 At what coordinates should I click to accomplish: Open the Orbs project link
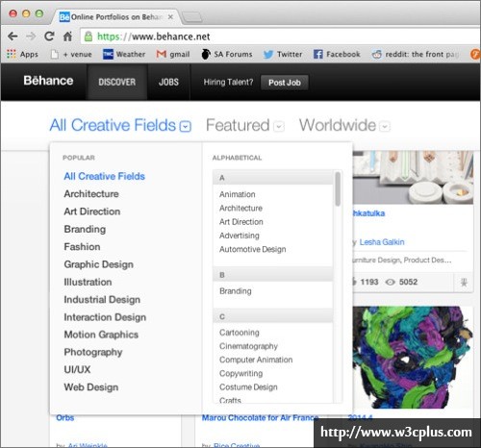pyautogui.click(x=64, y=418)
